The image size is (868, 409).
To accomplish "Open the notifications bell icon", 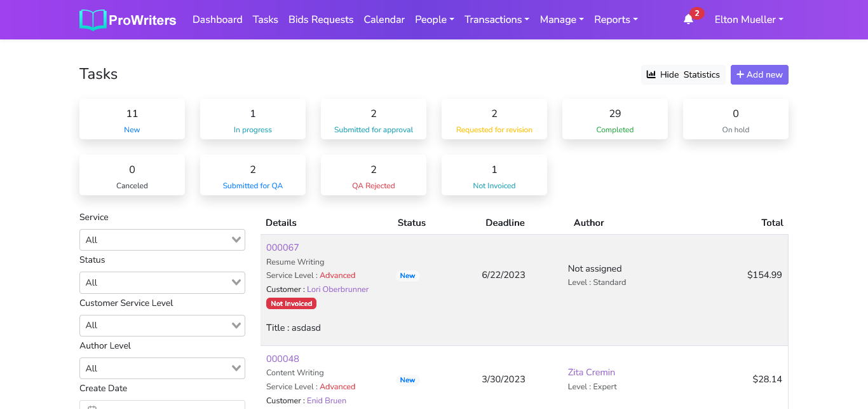I will 688,20.
